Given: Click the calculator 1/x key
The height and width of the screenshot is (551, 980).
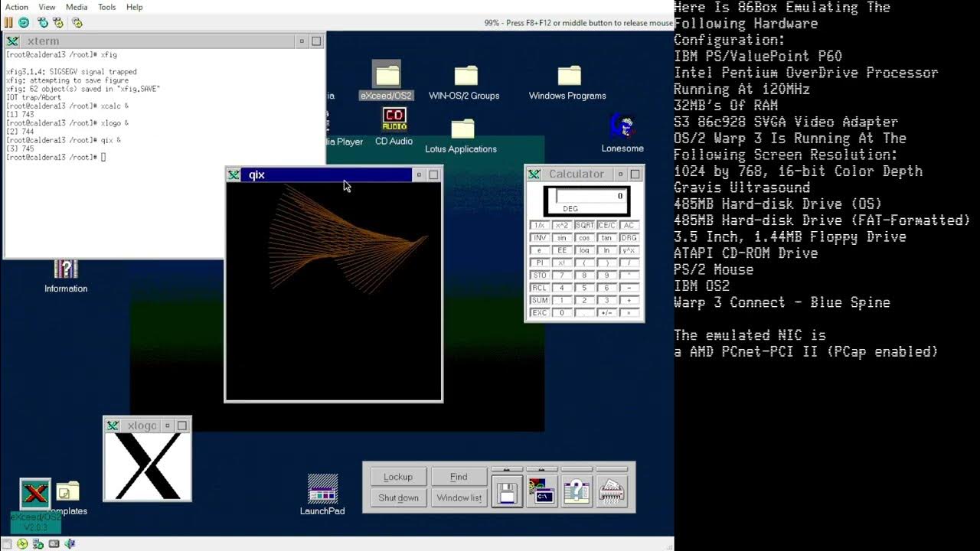Looking at the screenshot, I should [540, 226].
